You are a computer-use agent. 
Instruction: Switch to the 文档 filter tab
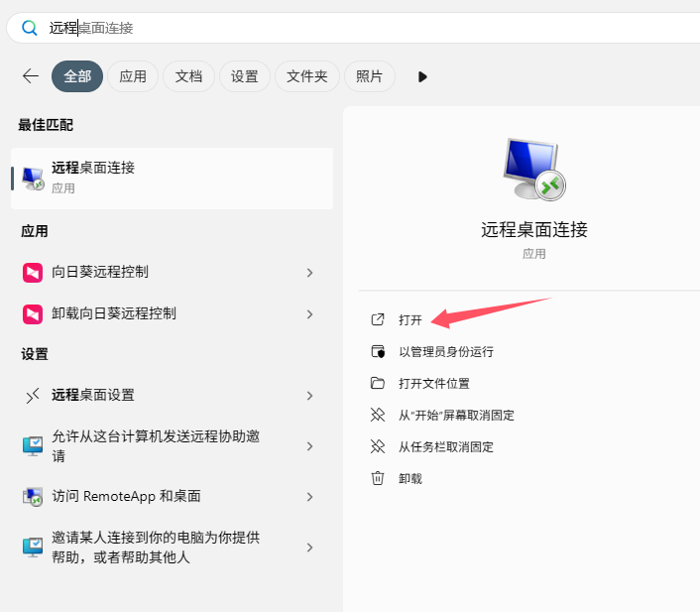click(x=188, y=76)
